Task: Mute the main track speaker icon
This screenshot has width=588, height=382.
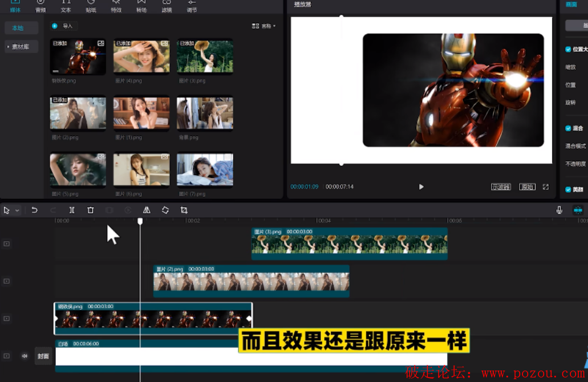Action: click(x=25, y=356)
